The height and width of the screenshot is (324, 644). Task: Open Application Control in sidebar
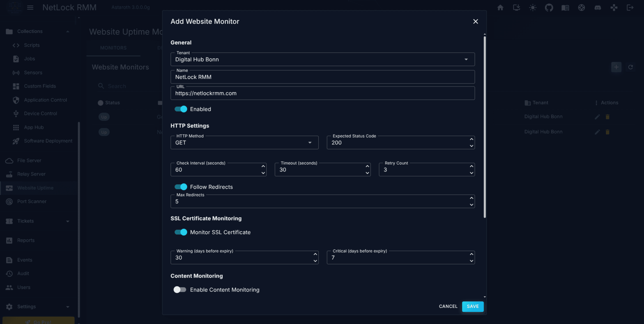point(45,100)
